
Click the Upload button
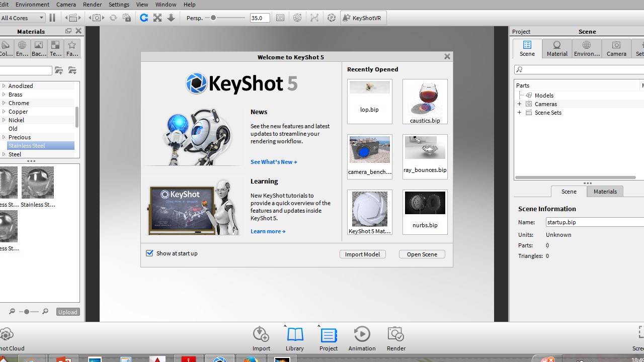[x=67, y=312]
